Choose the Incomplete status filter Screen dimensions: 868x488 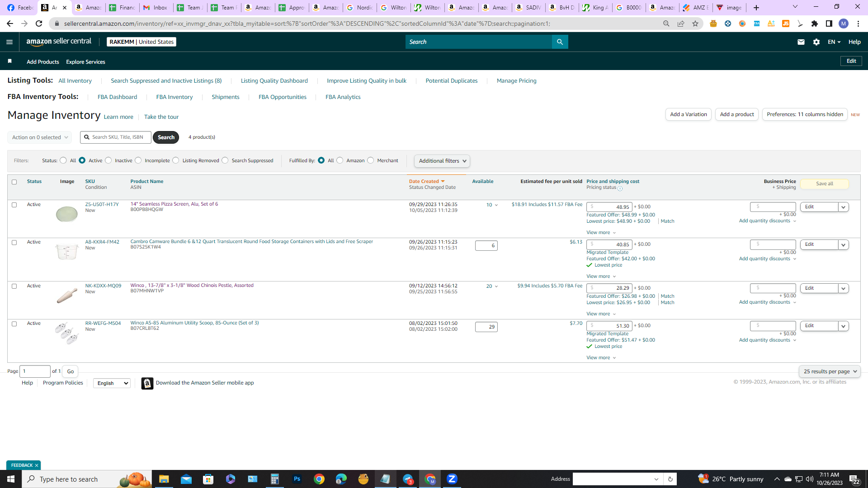click(138, 160)
